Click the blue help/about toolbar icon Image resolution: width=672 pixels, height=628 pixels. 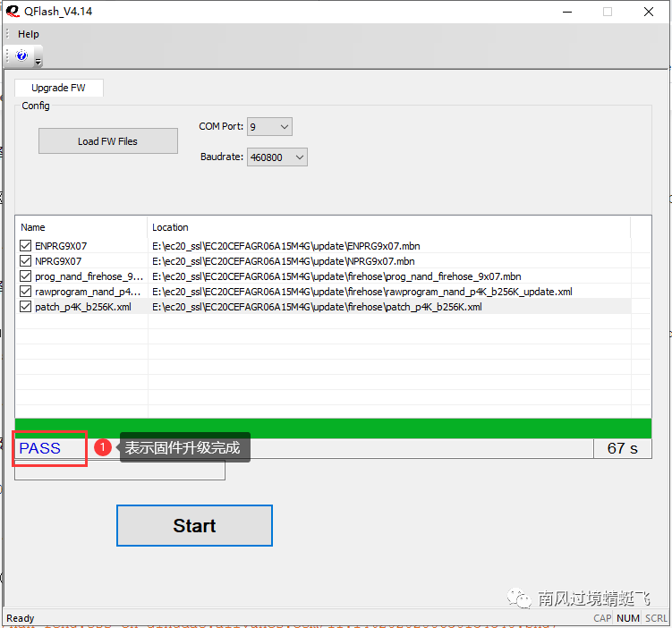[x=21, y=55]
